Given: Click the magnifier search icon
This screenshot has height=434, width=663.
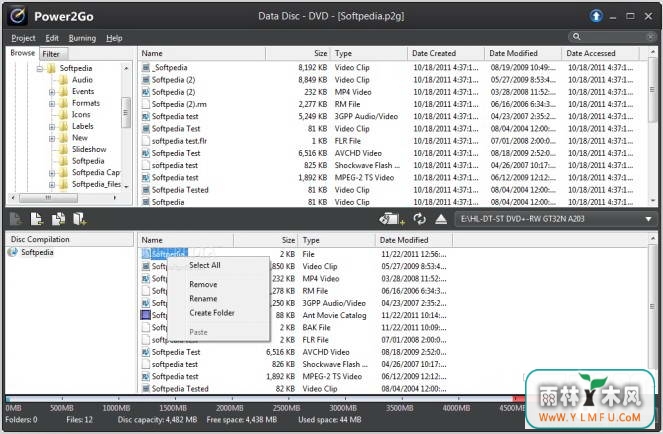Looking at the screenshot, I should point(576,37).
